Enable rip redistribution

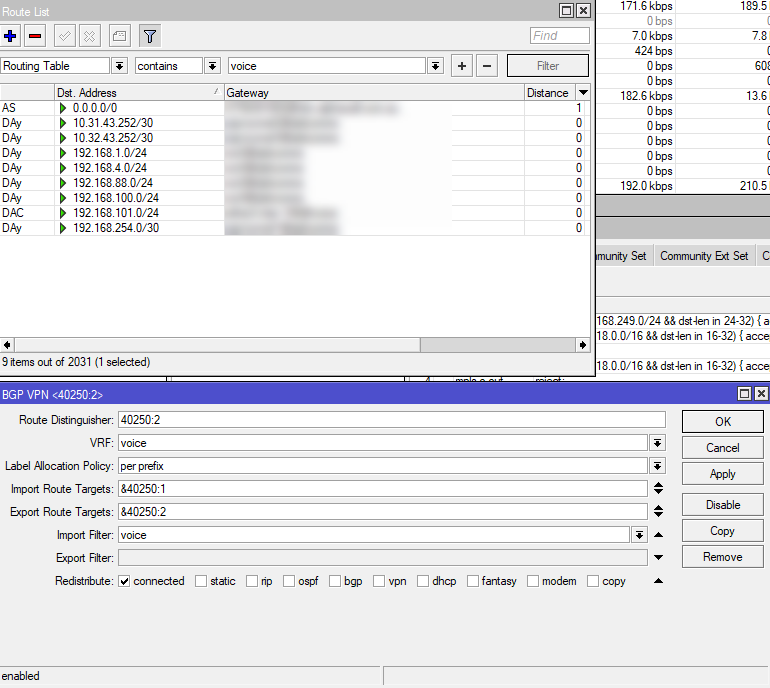pyautogui.click(x=252, y=581)
